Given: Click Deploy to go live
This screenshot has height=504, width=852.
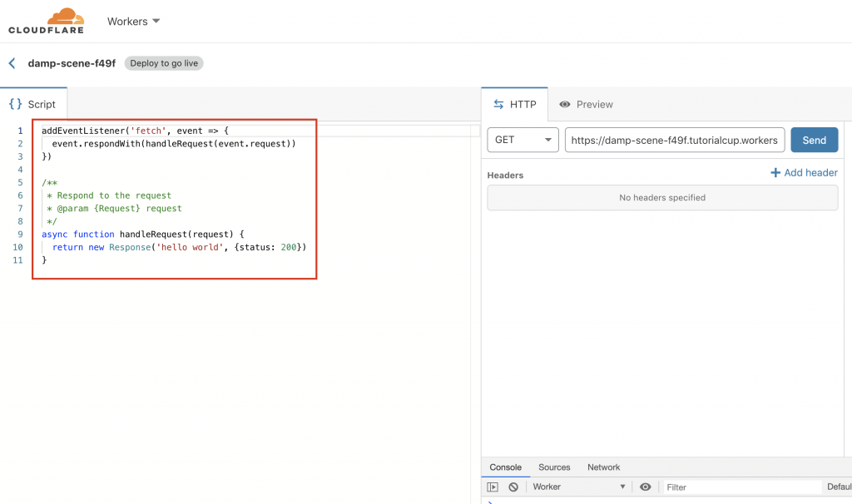Looking at the screenshot, I should point(163,62).
